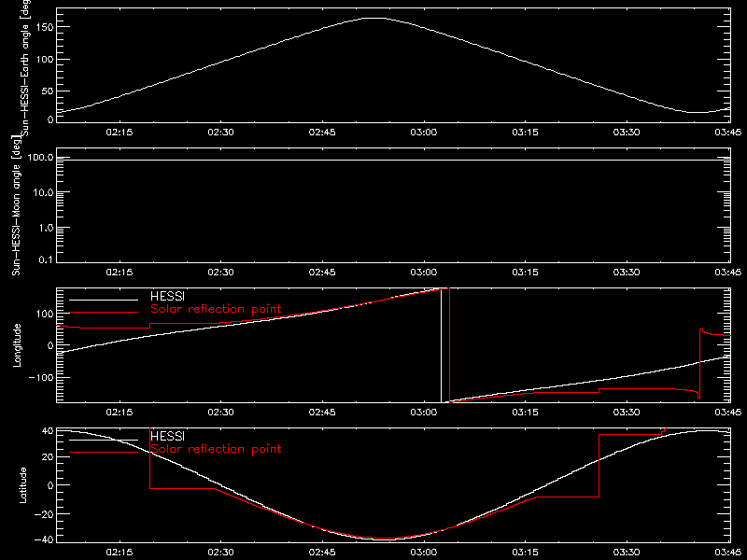Click 150 tick on Earth angle axis
The width and height of the screenshot is (747, 560).
(44, 27)
